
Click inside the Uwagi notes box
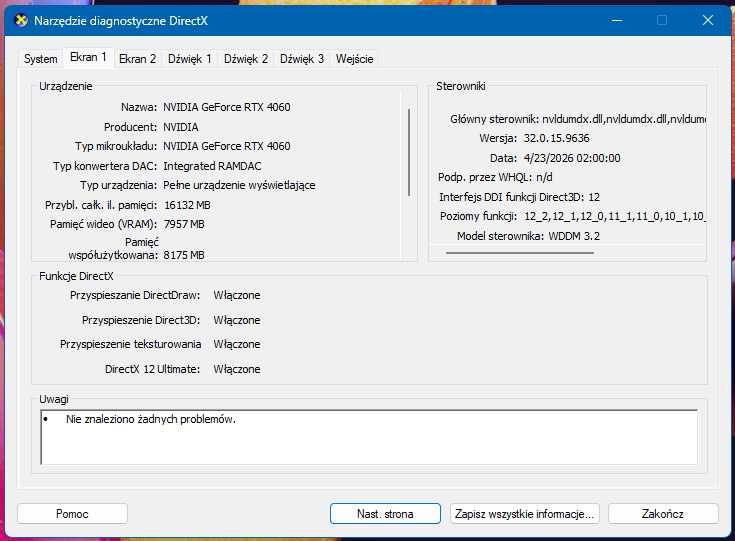369,437
